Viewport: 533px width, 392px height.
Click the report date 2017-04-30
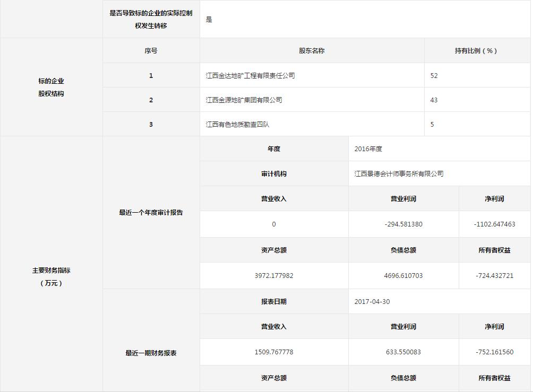[372, 302]
